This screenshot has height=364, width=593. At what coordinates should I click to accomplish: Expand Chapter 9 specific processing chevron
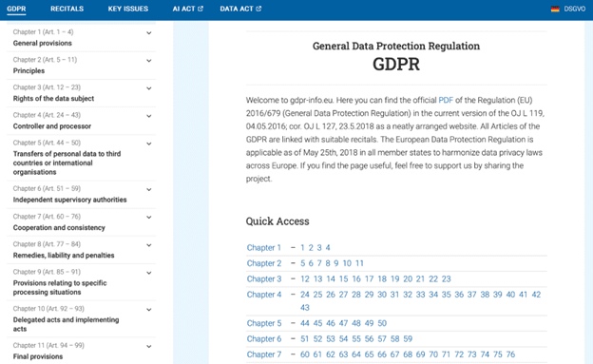(149, 273)
